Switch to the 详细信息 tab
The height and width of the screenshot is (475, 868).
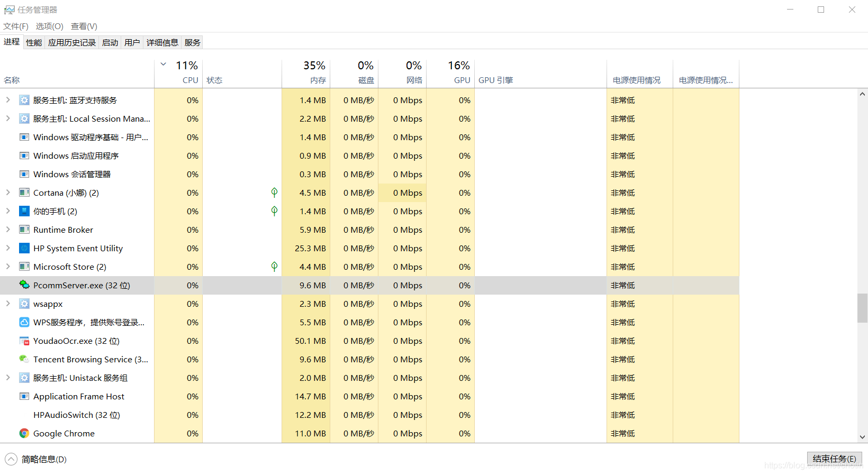coord(162,43)
